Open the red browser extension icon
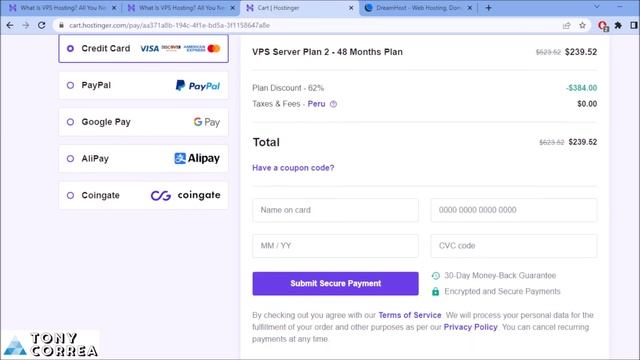 603,26
